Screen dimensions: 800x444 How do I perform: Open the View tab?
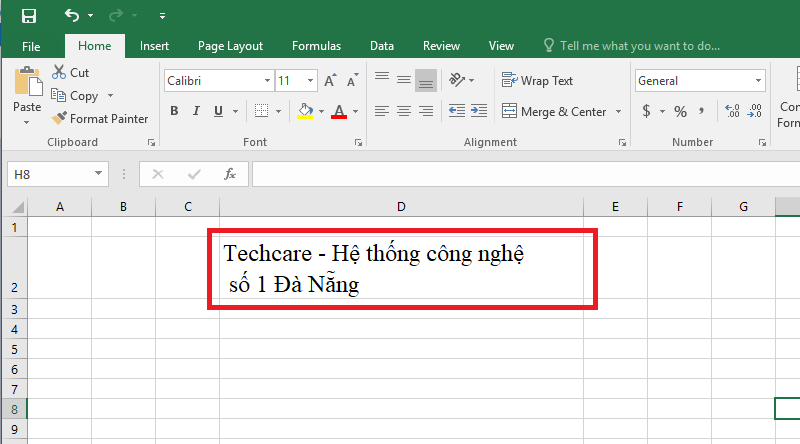pos(501,46)
